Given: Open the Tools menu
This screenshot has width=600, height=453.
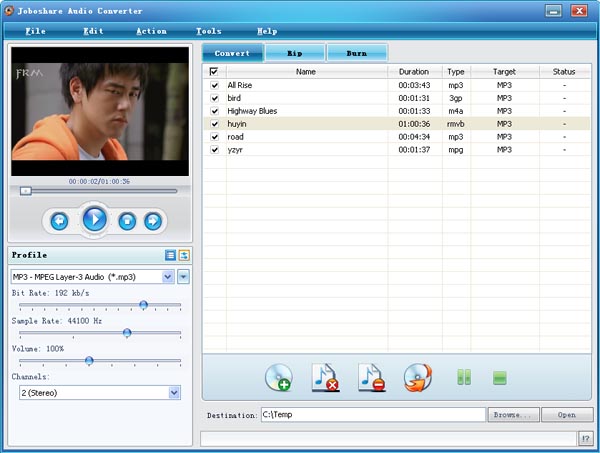Looking at the screenshot, I should [x=209, y=31].
